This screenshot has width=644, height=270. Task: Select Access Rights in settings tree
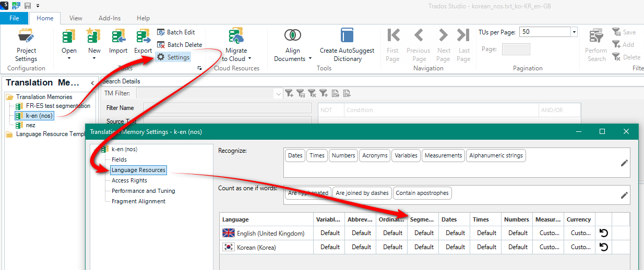129,180
